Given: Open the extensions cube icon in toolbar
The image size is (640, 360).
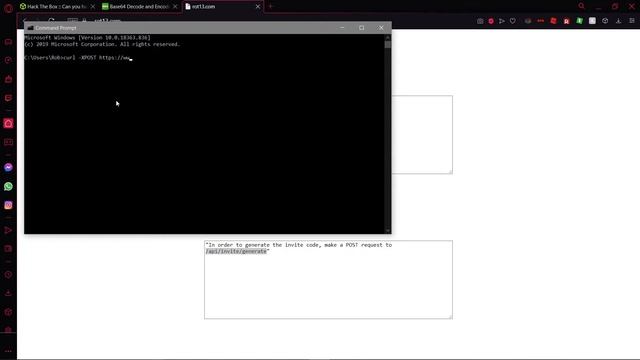Looking at the screenshot, I should 605,21.
